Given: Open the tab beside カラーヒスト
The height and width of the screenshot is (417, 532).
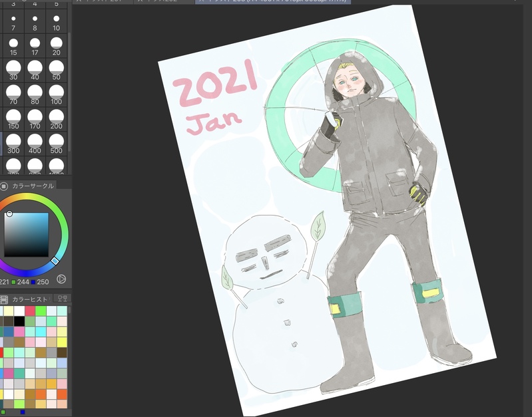Looking at the screenshot, I should coord(63,299).
